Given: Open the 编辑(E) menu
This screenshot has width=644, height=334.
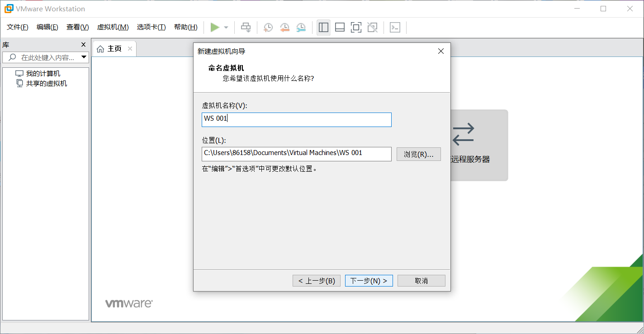Looking at the screenshot, I should click(47, 27).
